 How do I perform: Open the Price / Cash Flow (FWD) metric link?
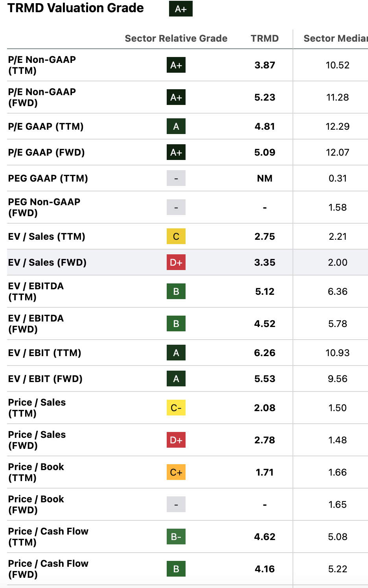(x=48, y=569)
